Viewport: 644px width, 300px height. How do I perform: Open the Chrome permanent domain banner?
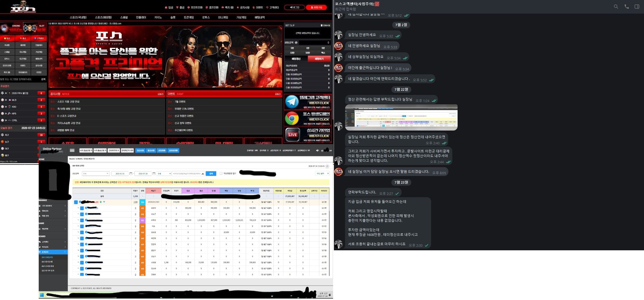coord(308,118)
